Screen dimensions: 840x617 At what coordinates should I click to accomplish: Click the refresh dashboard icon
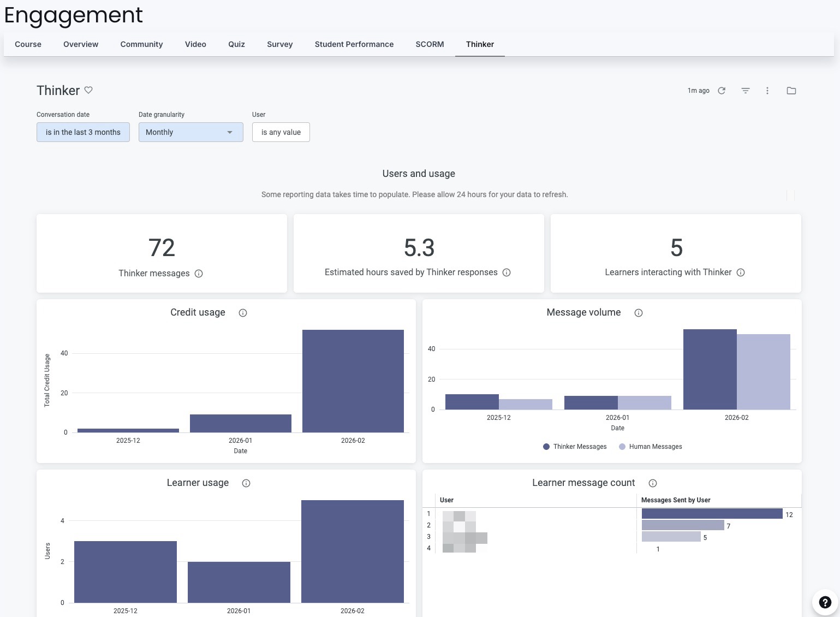722,91
